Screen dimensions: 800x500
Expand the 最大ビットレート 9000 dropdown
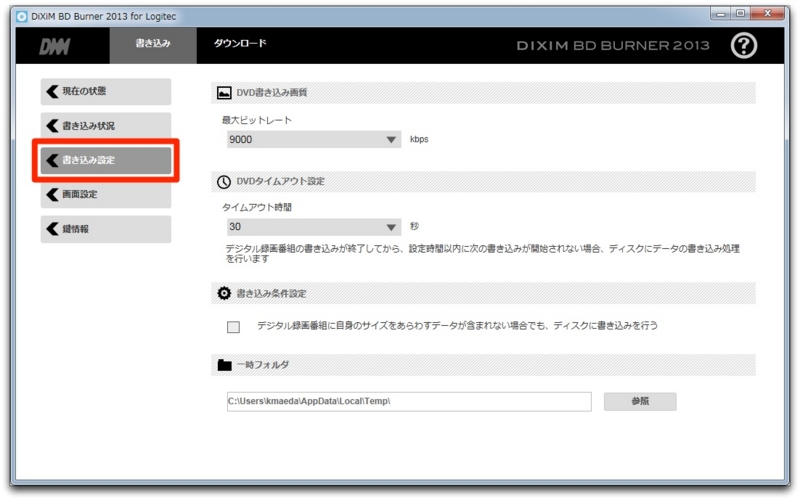(x=314, y=140)
